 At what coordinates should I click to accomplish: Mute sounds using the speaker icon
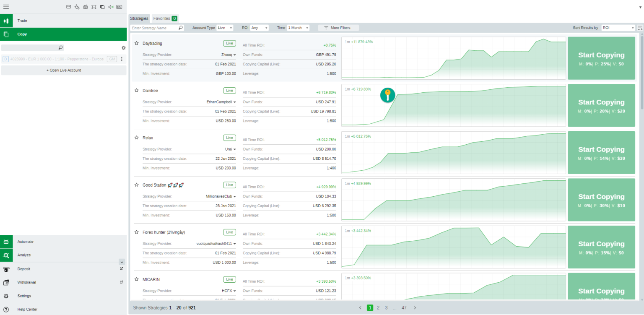point(109,7)
